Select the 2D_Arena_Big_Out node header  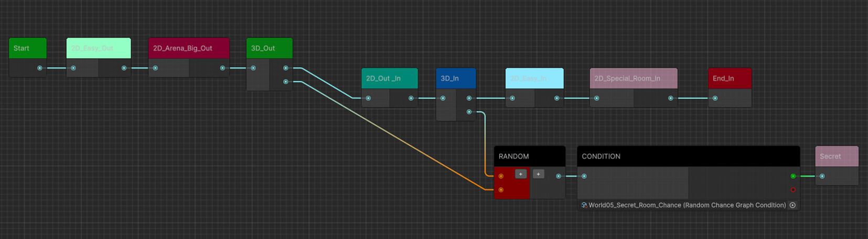(x=189, y=48)
